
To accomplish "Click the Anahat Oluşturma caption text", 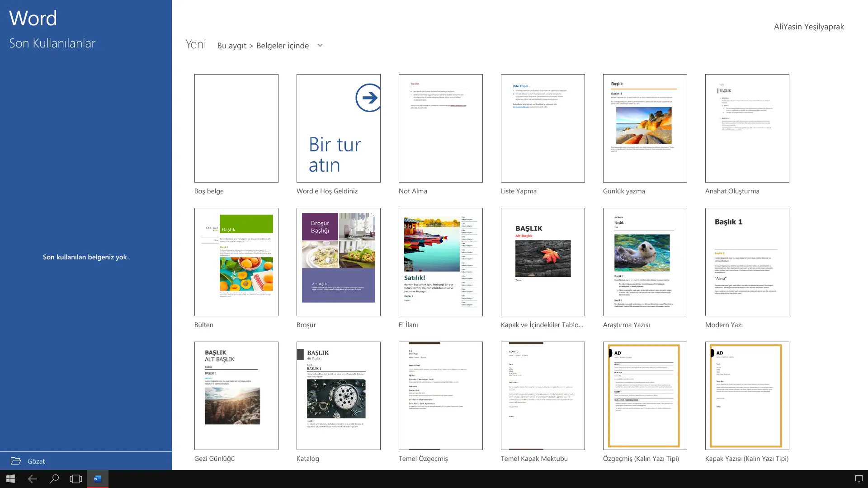I will tap(732, 191).
